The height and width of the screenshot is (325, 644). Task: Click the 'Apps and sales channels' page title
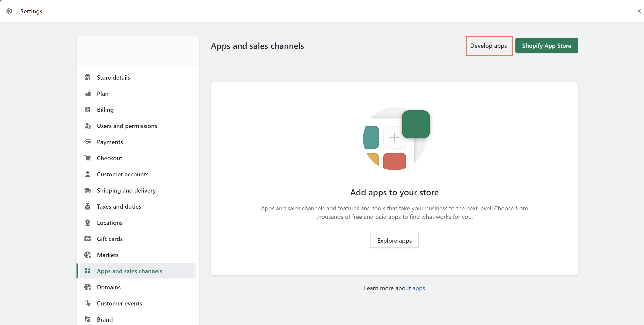257,46
